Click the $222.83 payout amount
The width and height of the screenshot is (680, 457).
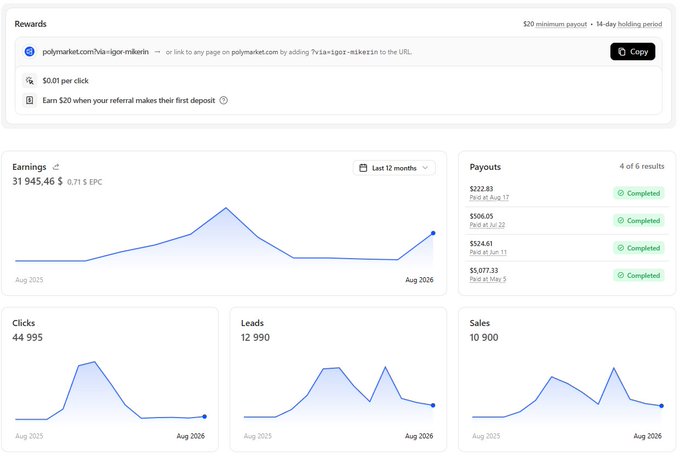[x=481, y=189]
